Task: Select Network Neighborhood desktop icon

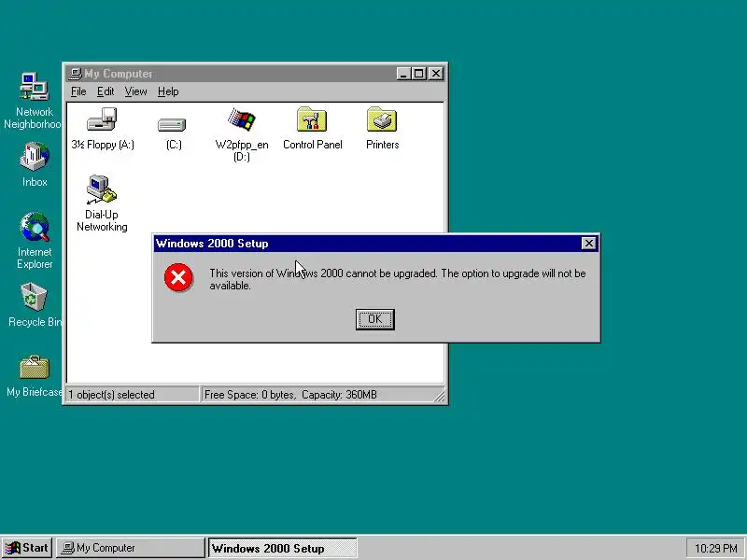Action: click(x=34, y=86)
